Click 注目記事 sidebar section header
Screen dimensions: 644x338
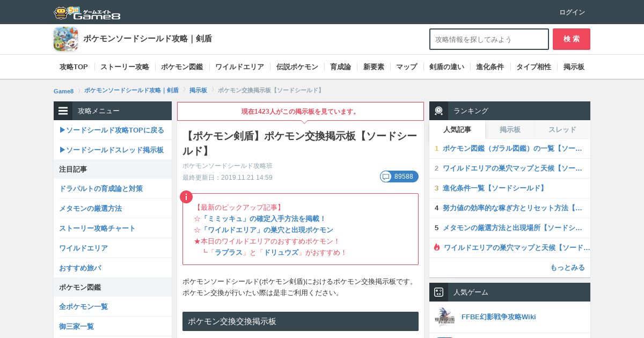click(x=113, y=169)
